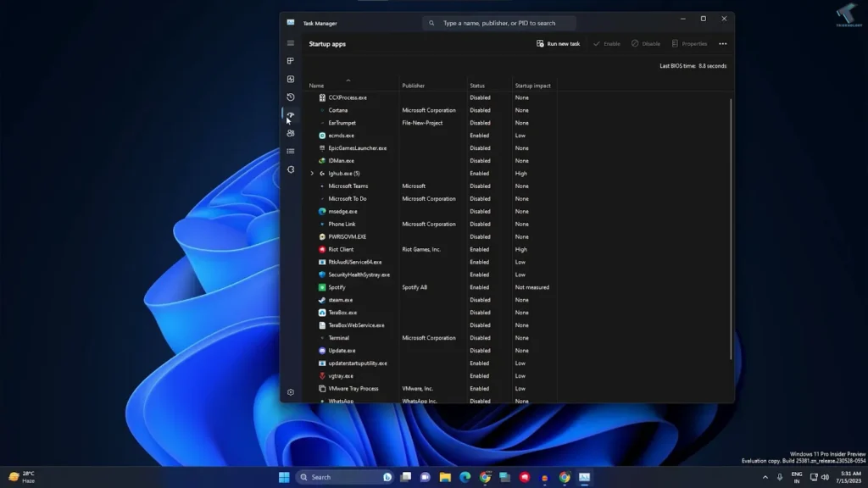Sort by the Startup impact column header

[532, 85]
